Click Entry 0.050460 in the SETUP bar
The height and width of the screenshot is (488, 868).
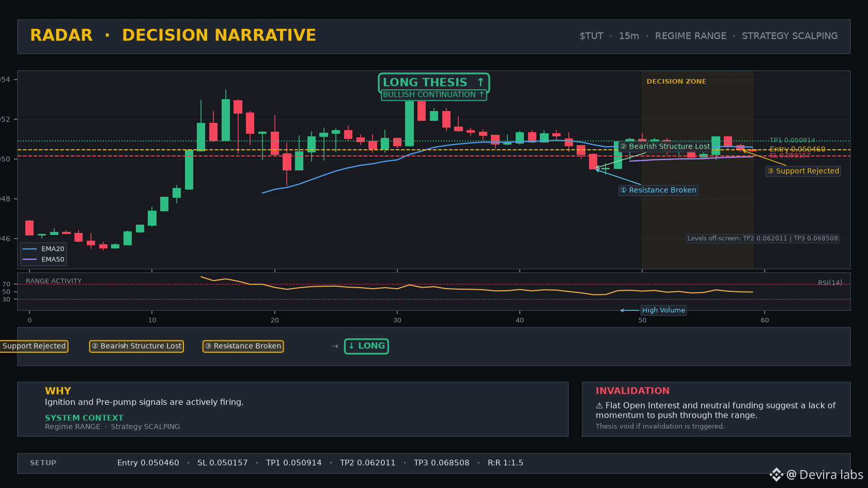tap(148, 463)
